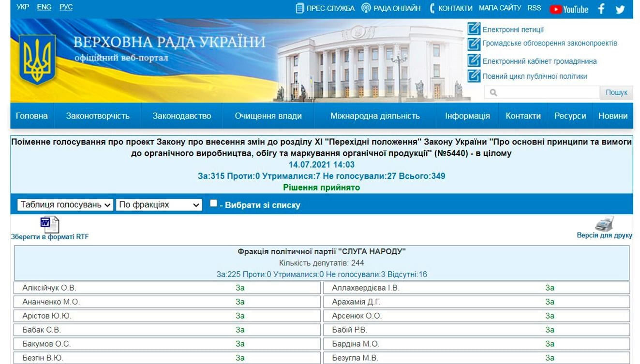The width and height of the screenshot is (640, 364).
Task: Open the YouTube channel icon
Action: tap(569, 9)
